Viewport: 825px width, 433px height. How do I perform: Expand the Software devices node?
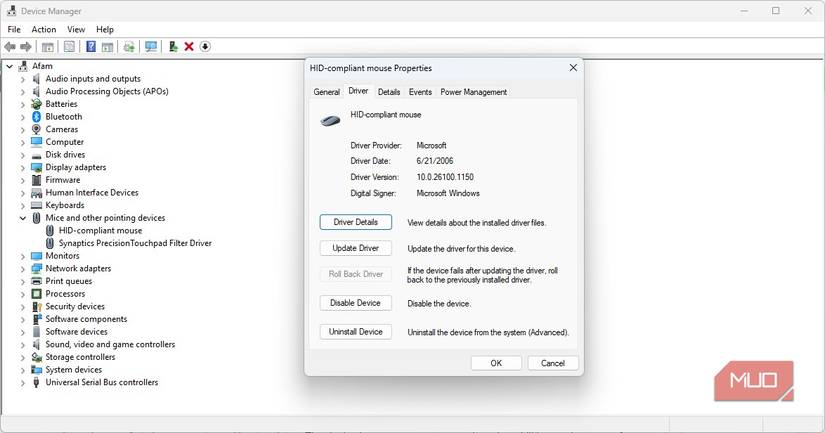23,332
